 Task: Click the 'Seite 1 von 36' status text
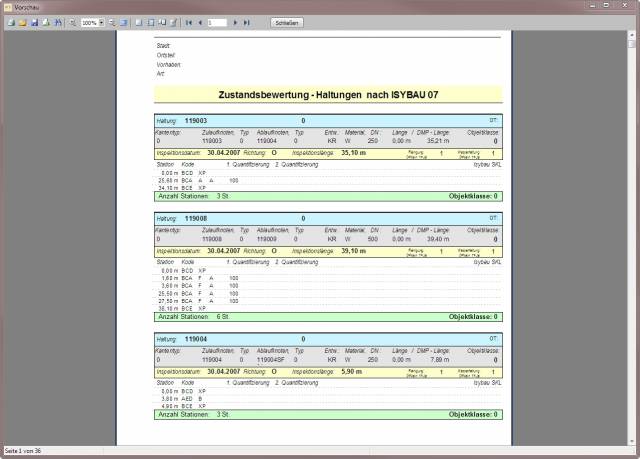[23, 451]
